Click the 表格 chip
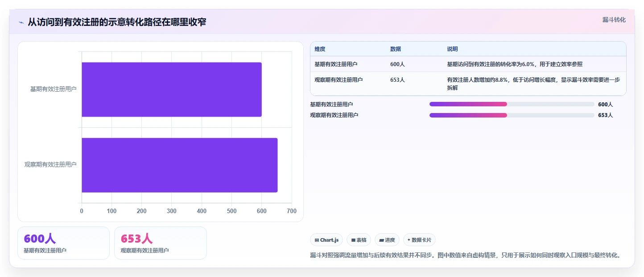The height and width of the screenshot is (277, 644). pos(359,240)
